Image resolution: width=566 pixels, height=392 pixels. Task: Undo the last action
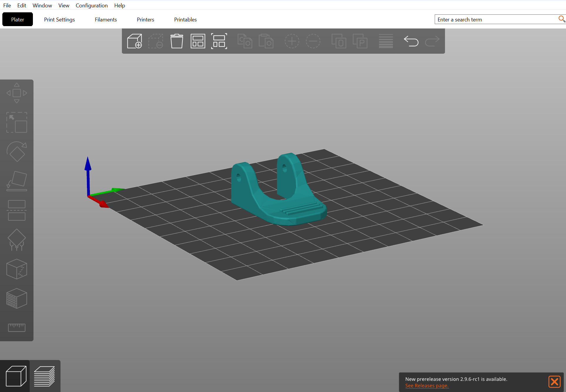pos(411,41)
